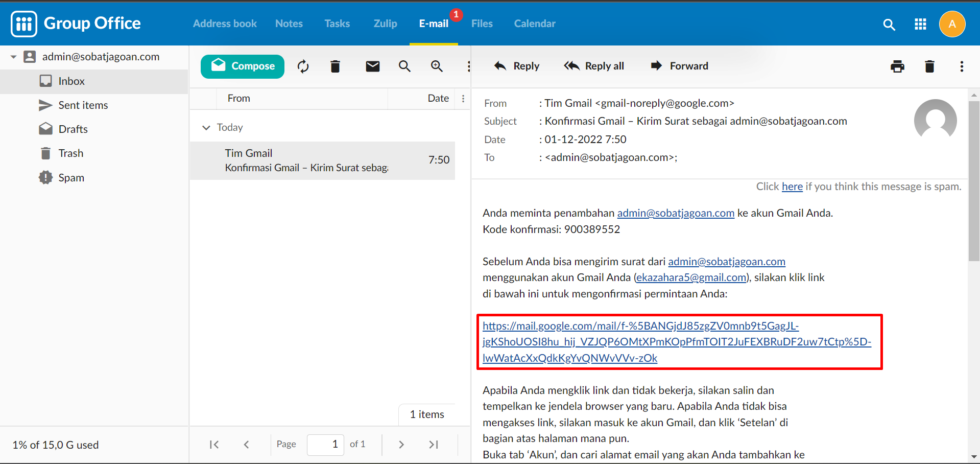Open the apps grid menu
980x464 pixels.
click(x=920, y=24)
